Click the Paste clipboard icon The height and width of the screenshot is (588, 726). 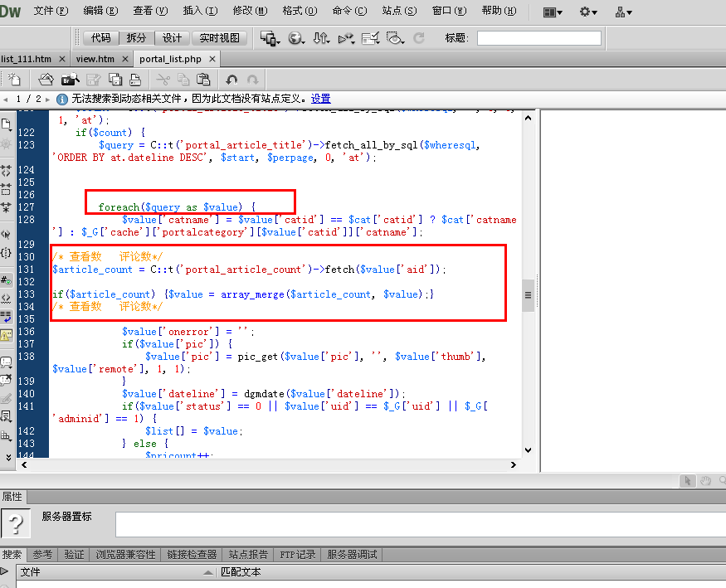tap(203, 80)
